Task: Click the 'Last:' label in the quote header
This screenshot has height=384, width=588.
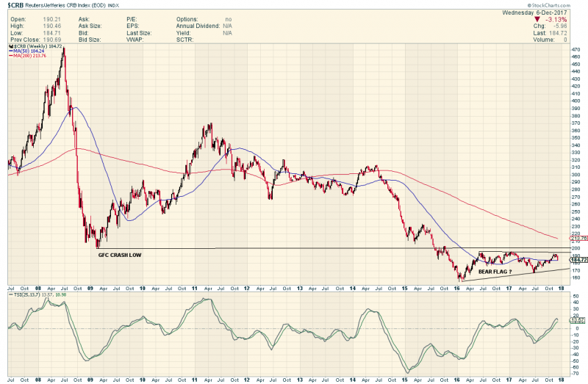Action: coord(539,33)
